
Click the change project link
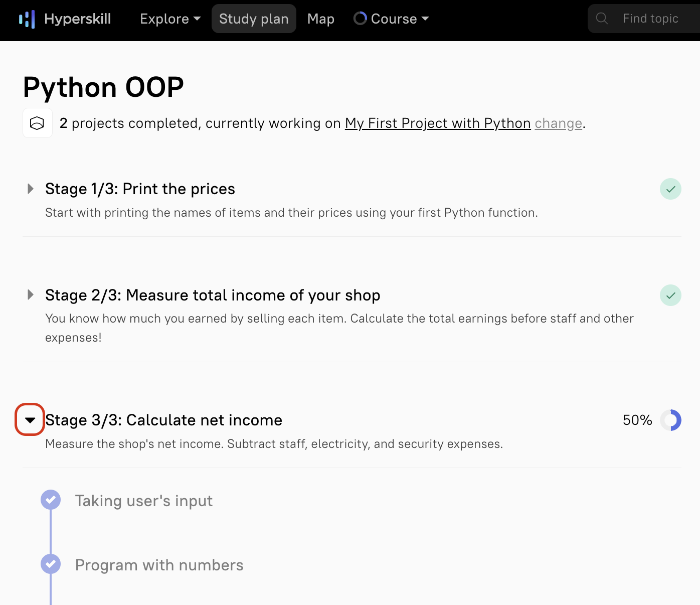tap(558, 123)
